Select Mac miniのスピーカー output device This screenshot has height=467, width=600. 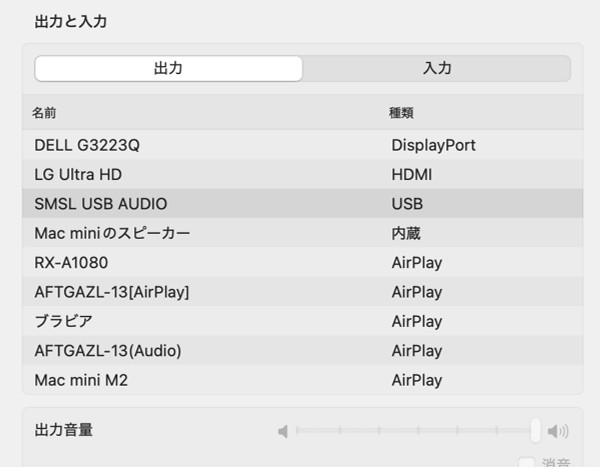(303, 233)
